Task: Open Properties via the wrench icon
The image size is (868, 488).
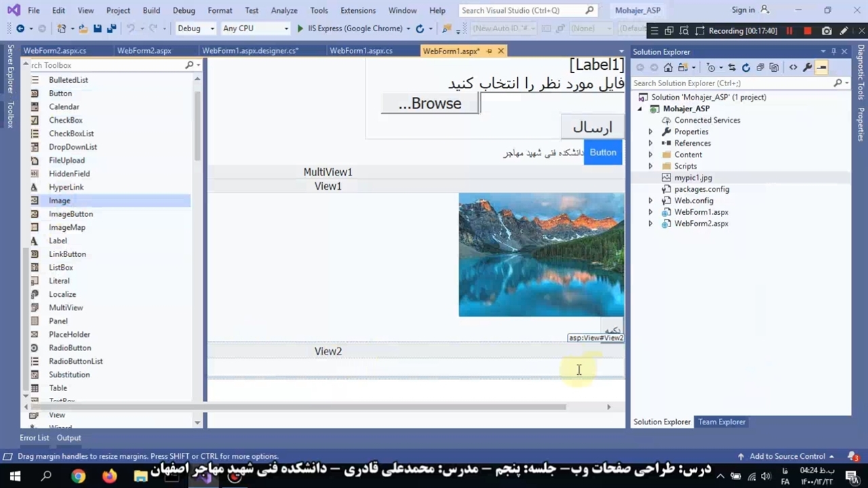Action: tap(807, 67)
